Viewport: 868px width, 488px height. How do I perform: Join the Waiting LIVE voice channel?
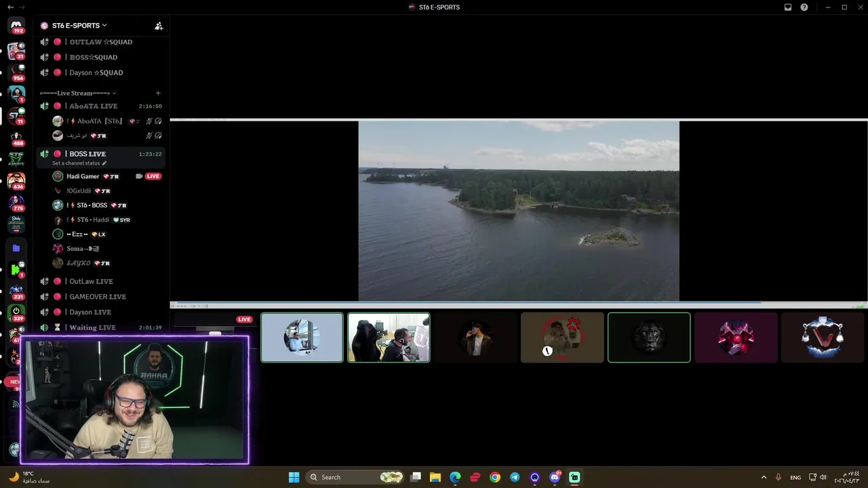click(101, 327)
